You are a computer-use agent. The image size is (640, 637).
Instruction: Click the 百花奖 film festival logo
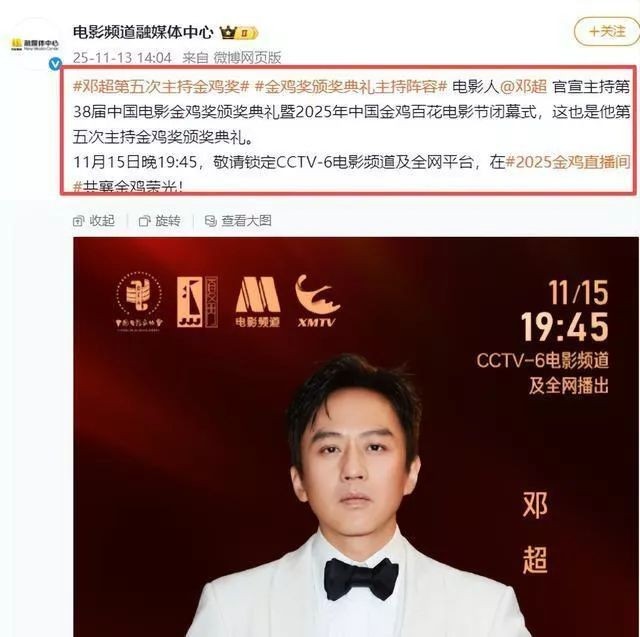coord(197,302)
